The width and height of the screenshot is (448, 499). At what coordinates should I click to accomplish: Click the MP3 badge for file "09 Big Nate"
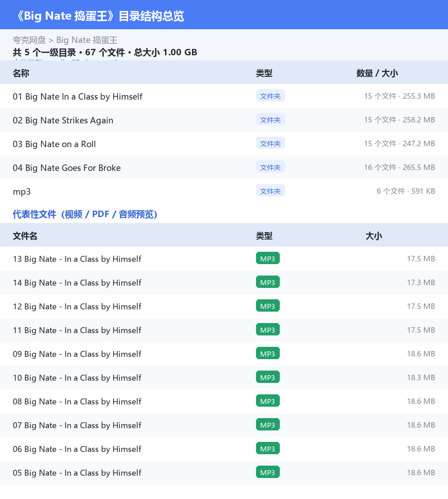click(268, 354)
